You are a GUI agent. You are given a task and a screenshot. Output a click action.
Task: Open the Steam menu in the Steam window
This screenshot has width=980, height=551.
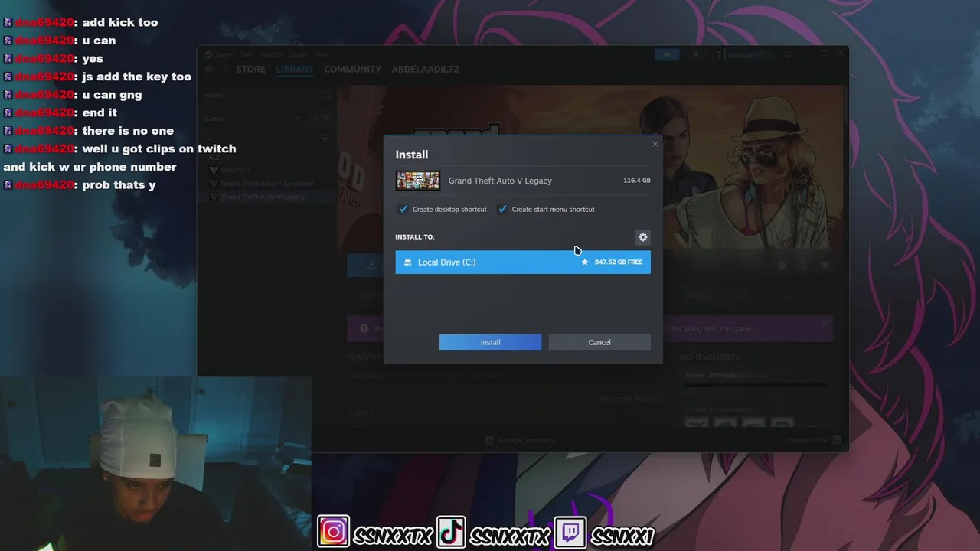(x=224, y=54)
